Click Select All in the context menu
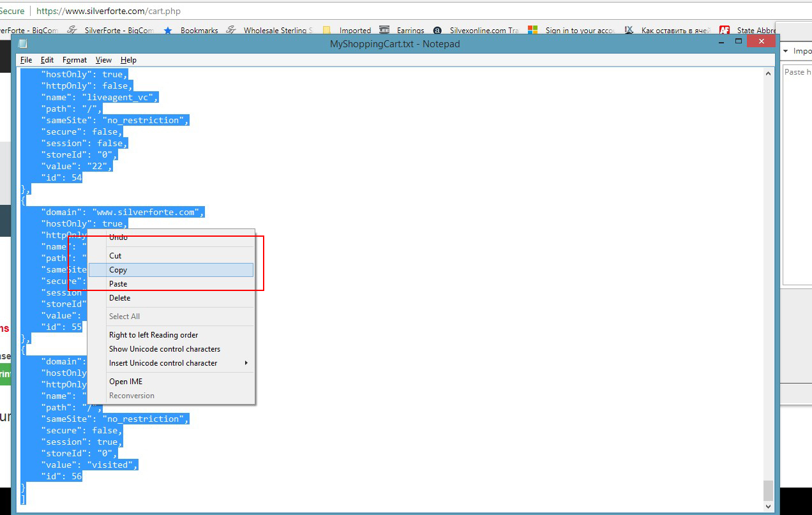 pos(171,317)
